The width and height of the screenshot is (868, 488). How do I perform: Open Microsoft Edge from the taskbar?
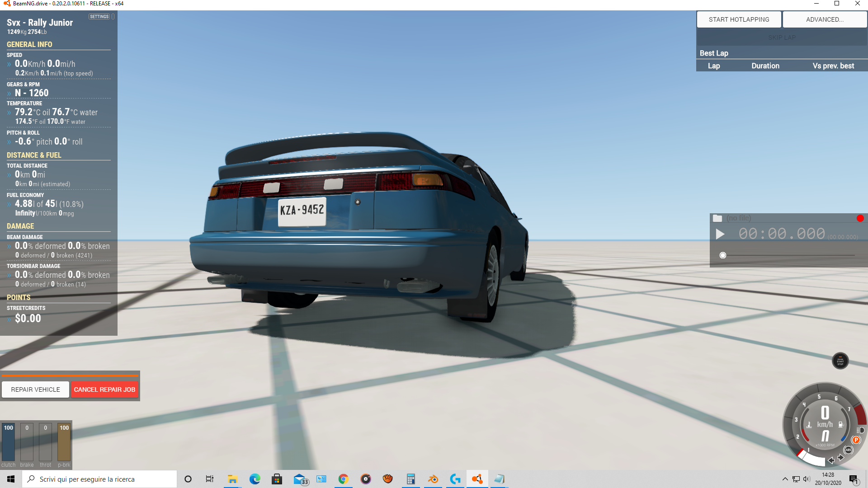tap(255, 479)
